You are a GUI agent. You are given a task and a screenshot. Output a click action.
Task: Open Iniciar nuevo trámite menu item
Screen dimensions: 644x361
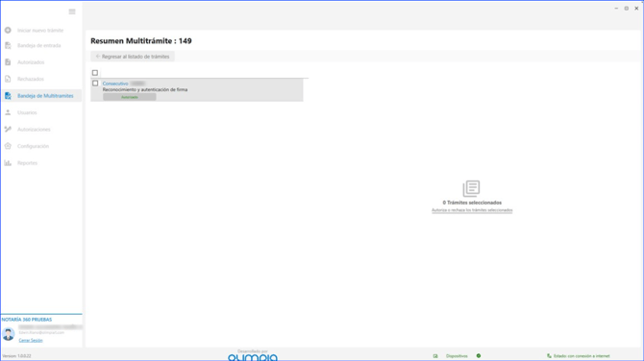[40, 31]
